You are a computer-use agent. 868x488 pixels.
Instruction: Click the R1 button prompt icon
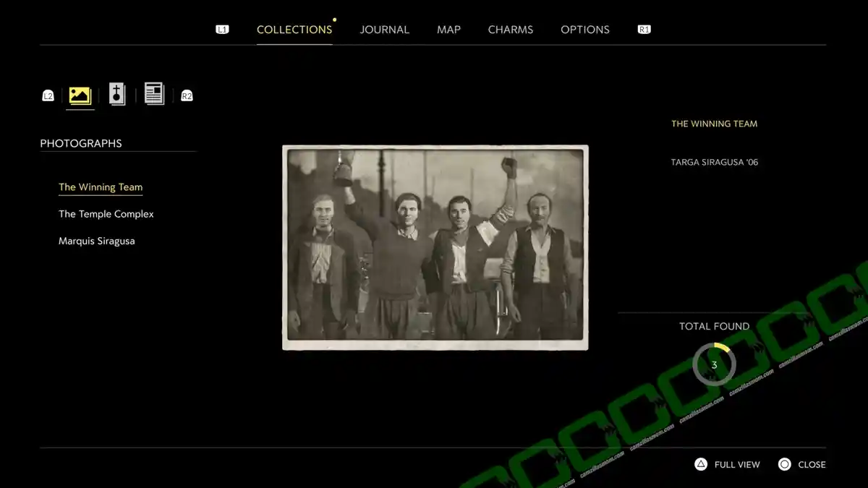click(x=644, y=30)
